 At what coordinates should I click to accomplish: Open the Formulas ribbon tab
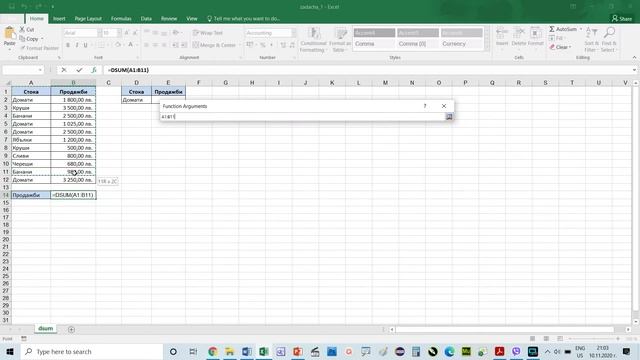coord(121,19)
